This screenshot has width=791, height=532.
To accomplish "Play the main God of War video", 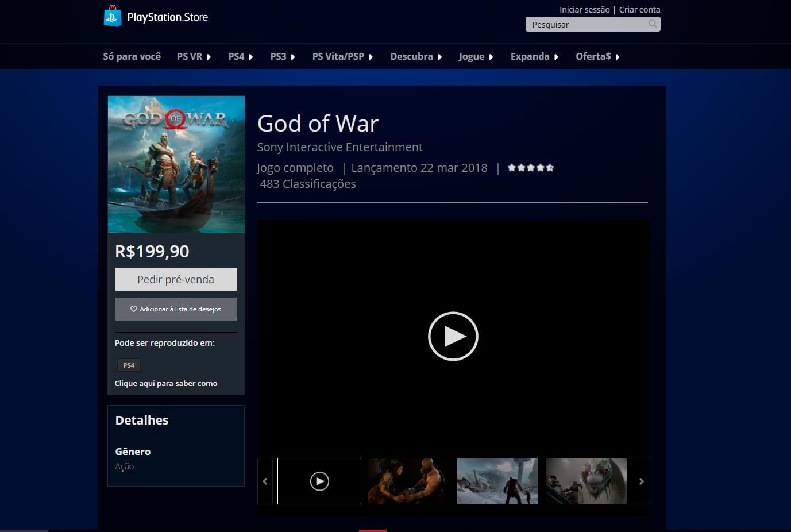I will [453, 336].
